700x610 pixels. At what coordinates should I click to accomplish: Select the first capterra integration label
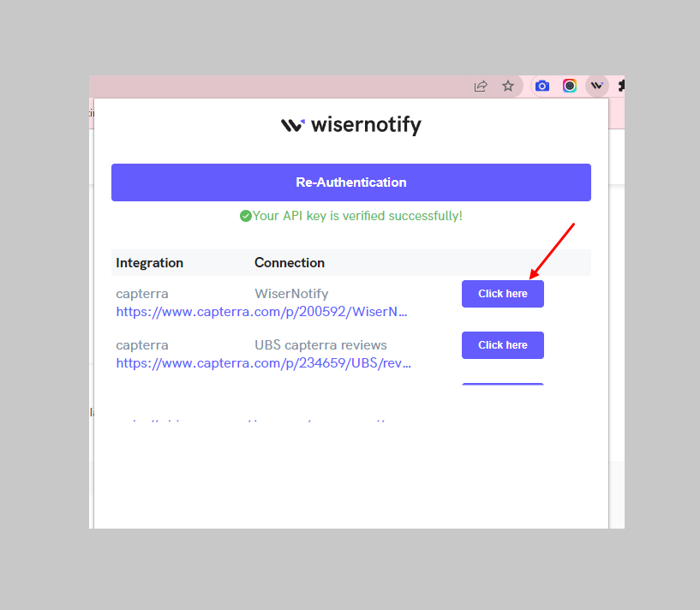coord(142,294)
